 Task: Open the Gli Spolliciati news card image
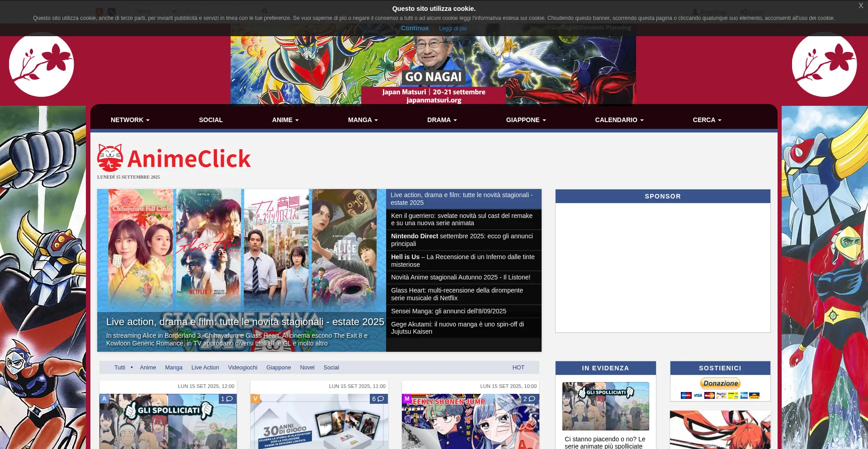[168, 421]
